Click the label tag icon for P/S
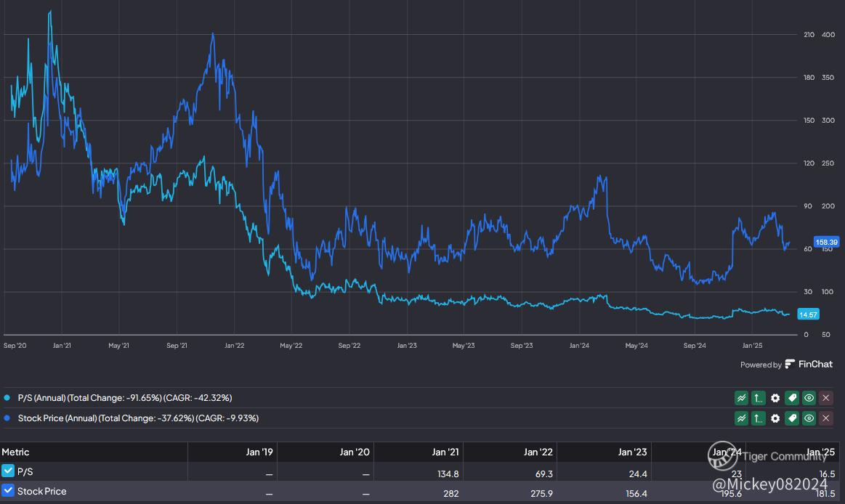 click(x=792, y=398)
